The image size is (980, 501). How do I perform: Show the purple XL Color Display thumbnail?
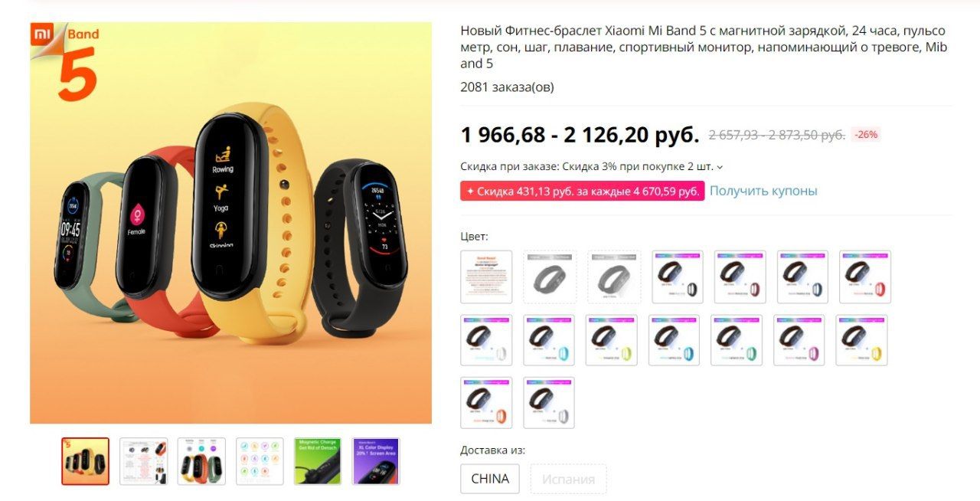click(376, 461)
